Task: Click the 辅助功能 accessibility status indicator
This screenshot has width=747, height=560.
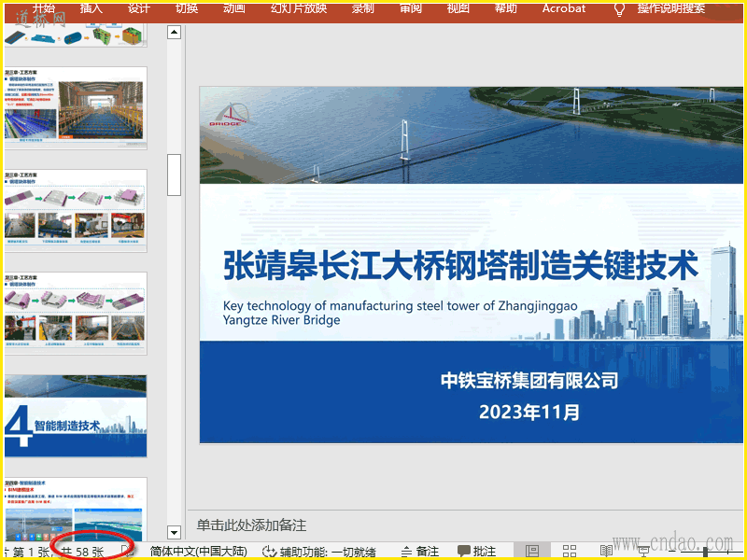Action: pyautogui.click(x=319, y=552)
